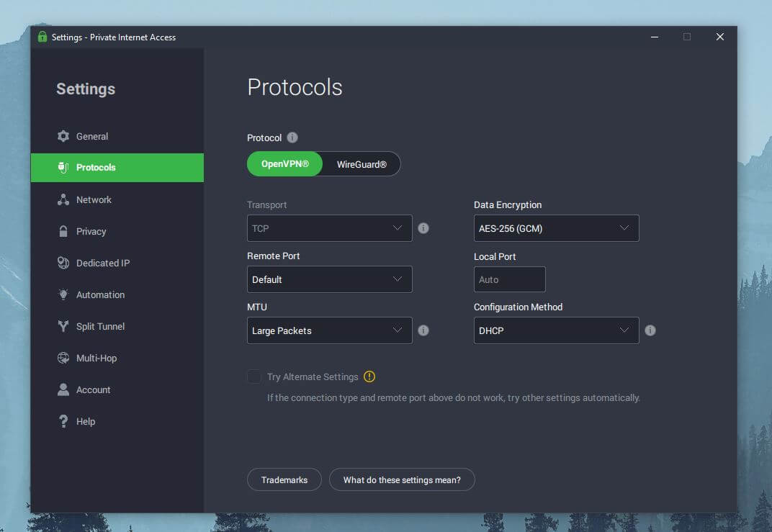Click the Split Tunnel fork icon
772x532 pixels.
[x=63, y=326]
